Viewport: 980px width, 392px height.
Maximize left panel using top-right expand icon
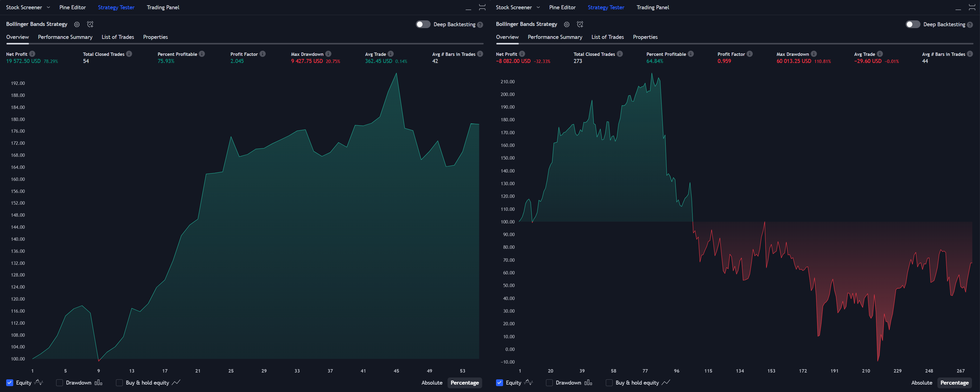click(482, 7)
